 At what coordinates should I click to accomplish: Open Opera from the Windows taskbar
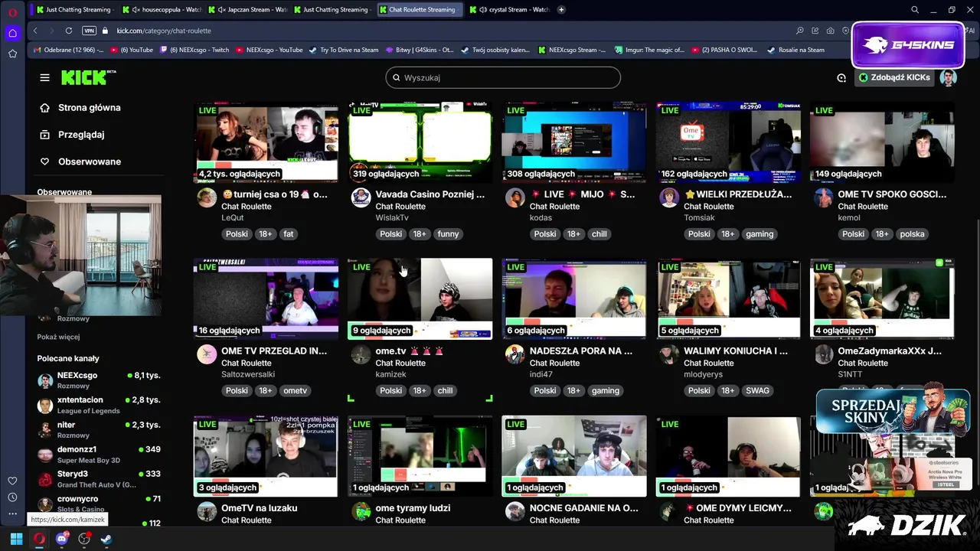pos(39,539)
